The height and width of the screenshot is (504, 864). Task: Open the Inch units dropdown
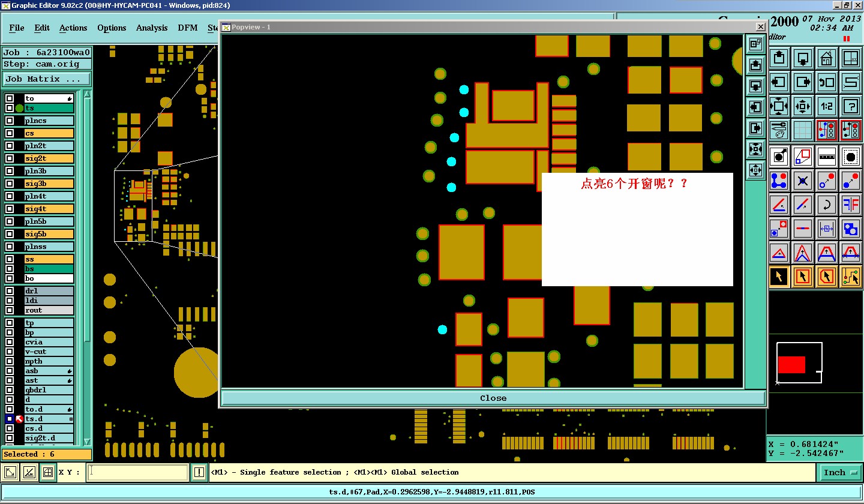coord(840,473)
